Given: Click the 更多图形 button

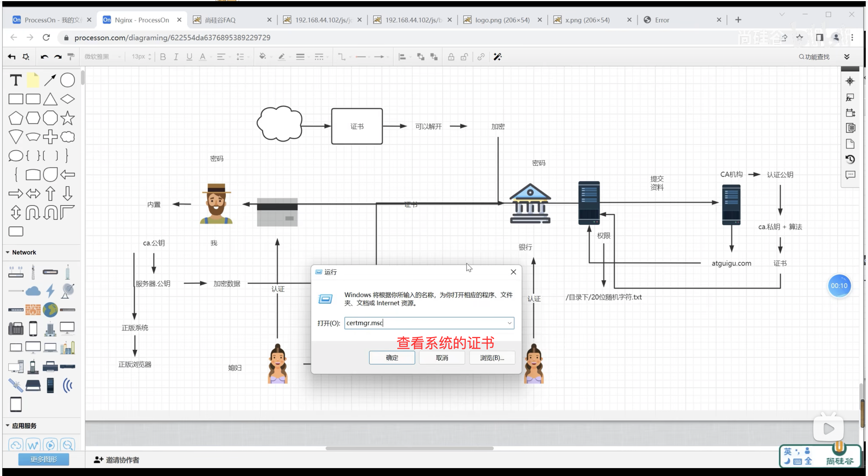Looking at the screenshot, I should pos(43,459).
